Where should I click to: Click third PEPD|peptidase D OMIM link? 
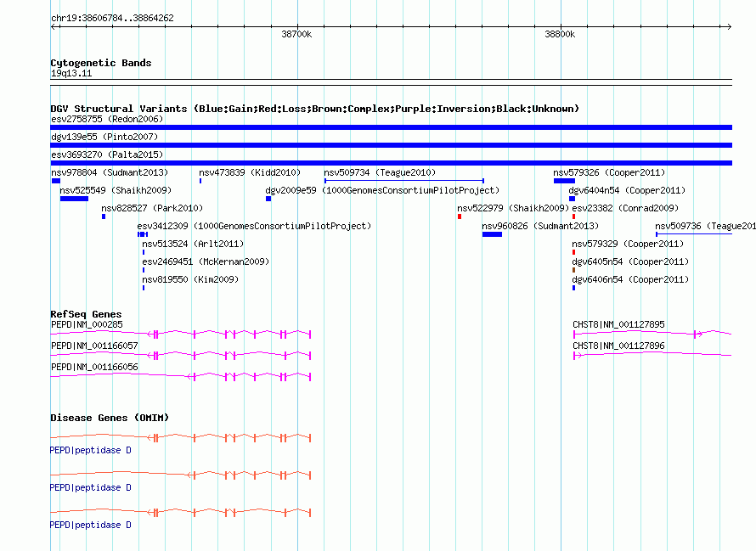click(x=91, y=525)
